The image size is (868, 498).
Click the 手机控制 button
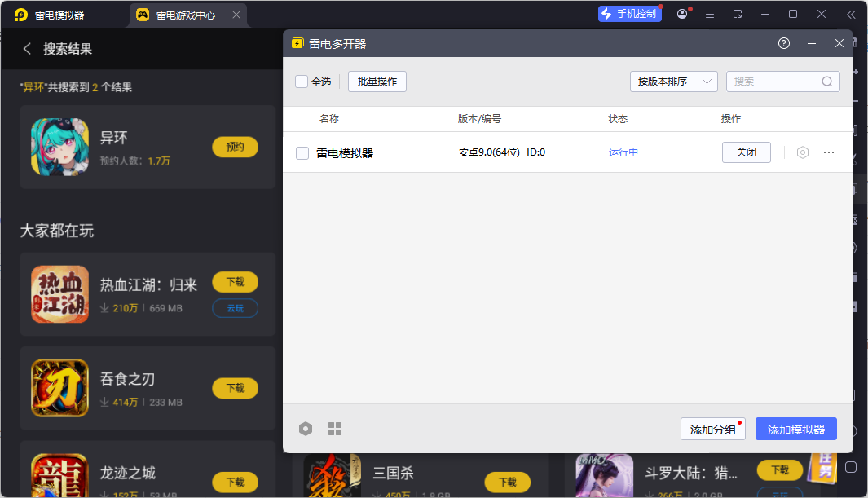point(630,14)
